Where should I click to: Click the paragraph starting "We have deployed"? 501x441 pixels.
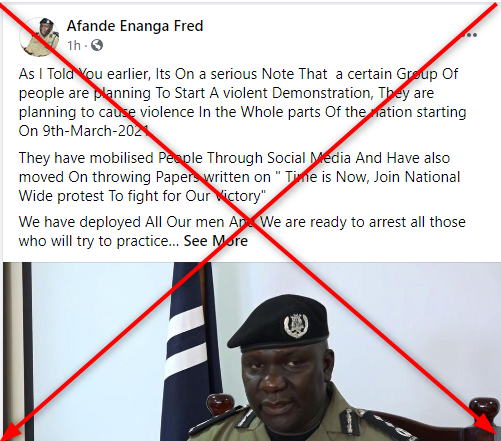(242, 231)
